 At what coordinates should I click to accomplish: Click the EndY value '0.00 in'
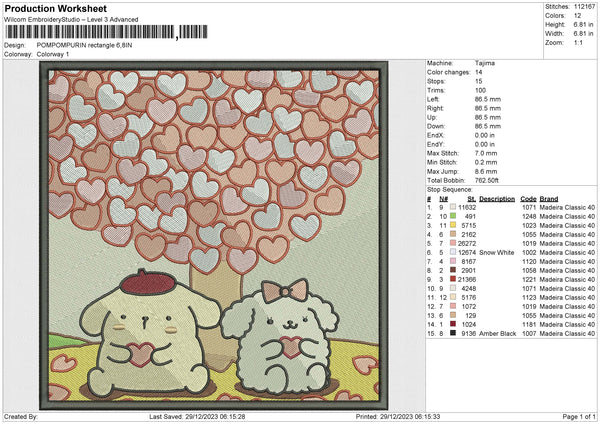pos(484,144)
